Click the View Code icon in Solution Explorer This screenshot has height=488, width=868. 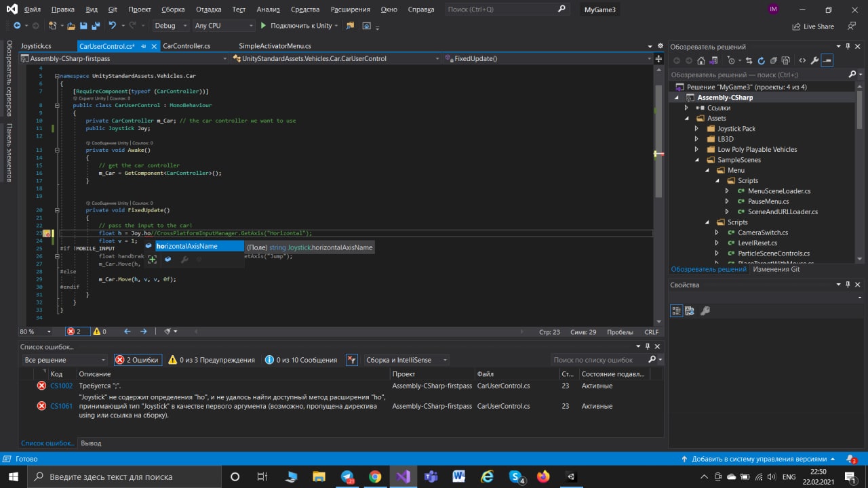tap(802, 60)
